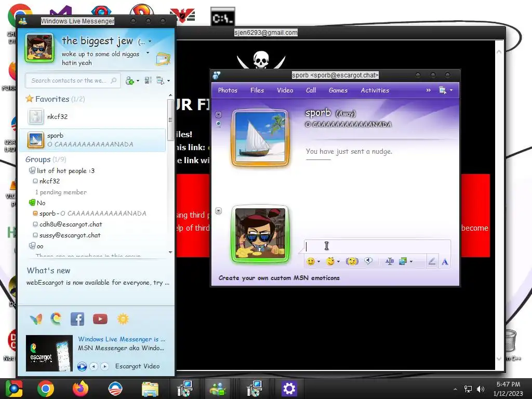This screenshot has height=399, width=532.
Task: Open the Files menu in chat window
Action: pyautogui.click(x=257, y=90)
